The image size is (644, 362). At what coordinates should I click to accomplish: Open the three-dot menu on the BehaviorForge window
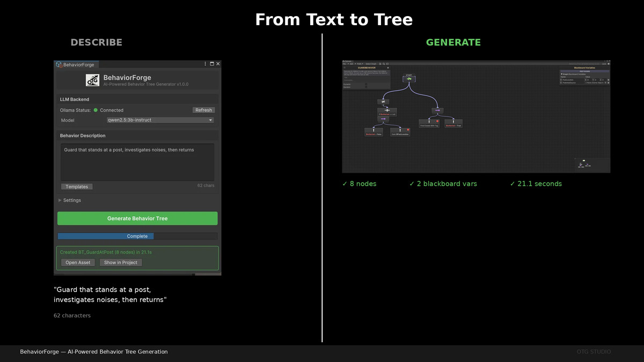[x=204, y=64]
